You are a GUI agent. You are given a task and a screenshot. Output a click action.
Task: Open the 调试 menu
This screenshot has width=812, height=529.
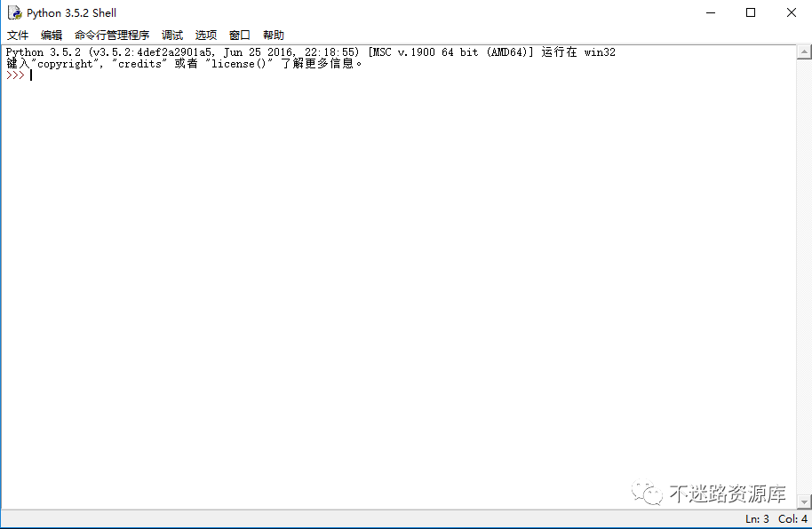[x=172, y=36]
